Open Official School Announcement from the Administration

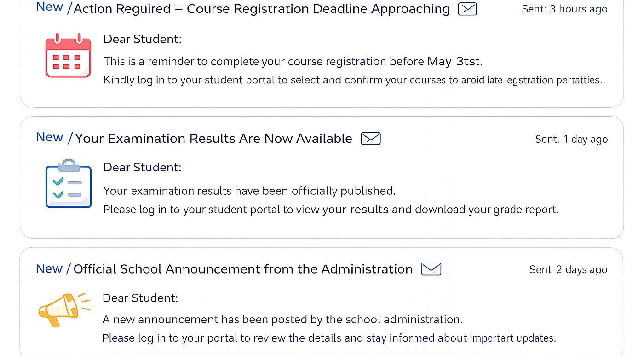click(243, 269)
